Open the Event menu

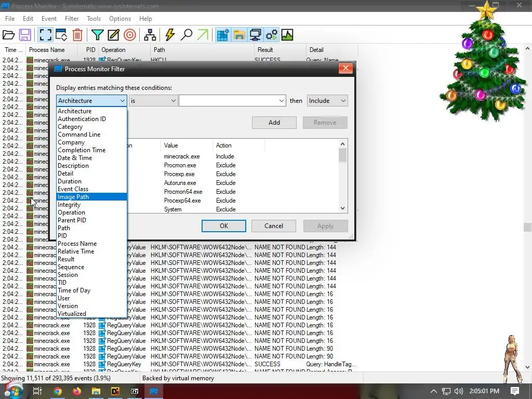tap(49, 19)
